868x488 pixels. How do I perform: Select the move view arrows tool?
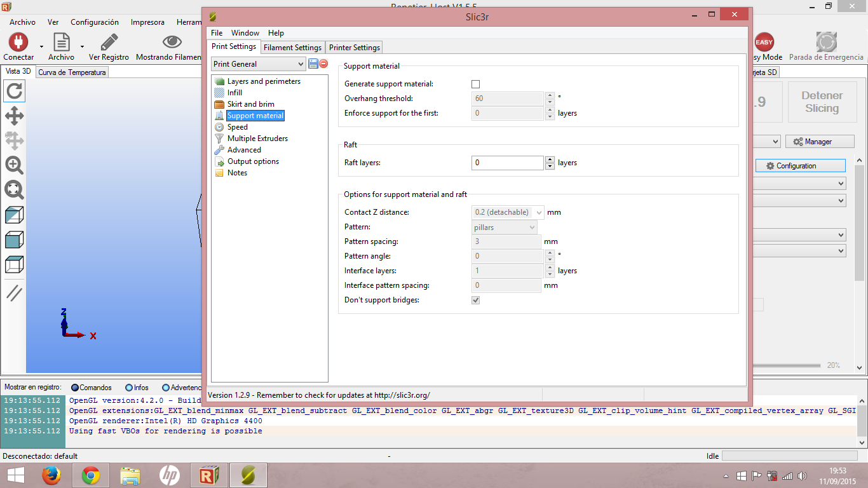pyautogui.click(x=14, y=116)
